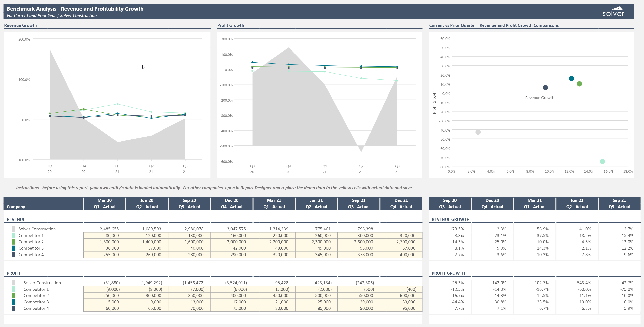Select the Dec-21 Q4 - Actual column header

[401, 204]
